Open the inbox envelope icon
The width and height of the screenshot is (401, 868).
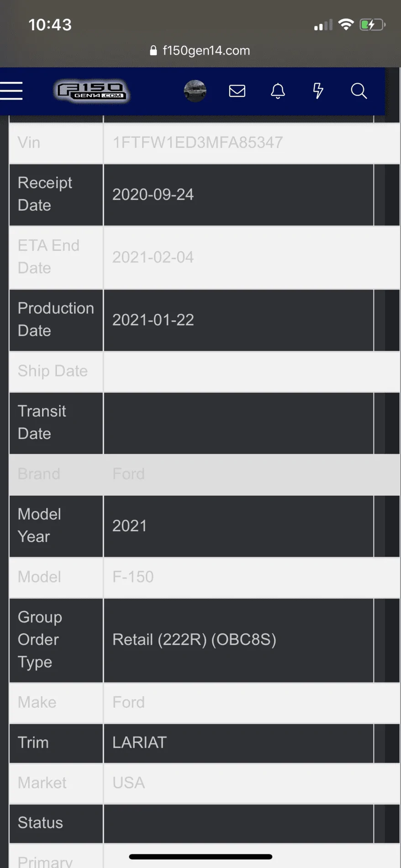(x=237, y=91)
